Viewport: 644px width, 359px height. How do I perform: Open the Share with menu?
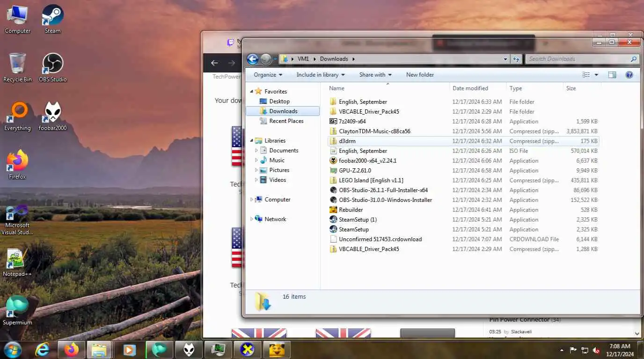[x=375, y=75]
